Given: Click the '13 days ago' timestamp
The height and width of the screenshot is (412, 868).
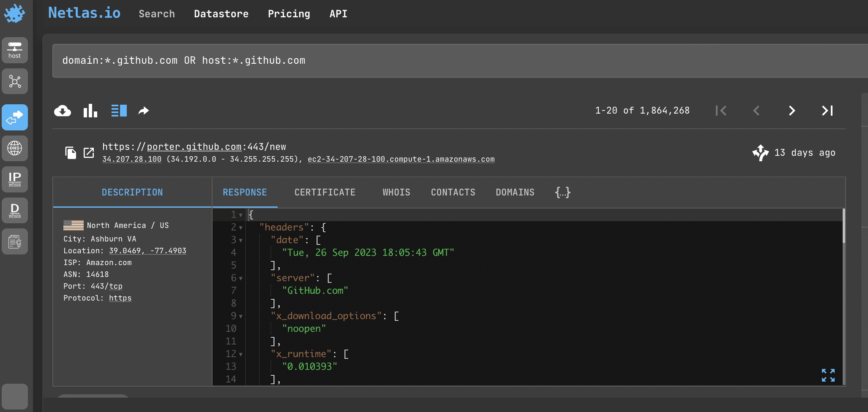Looking at the screenshot, I should tap(805, 153).
